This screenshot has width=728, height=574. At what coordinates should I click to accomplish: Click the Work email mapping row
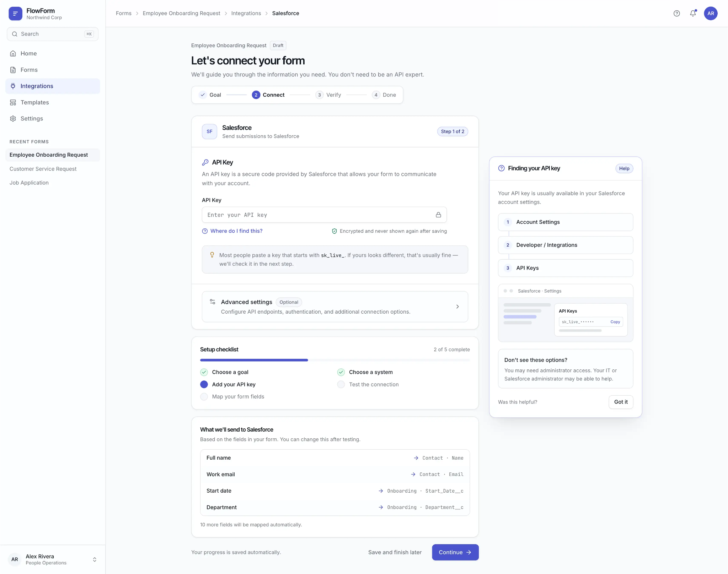pyautogui.click(x=334, y=475)
